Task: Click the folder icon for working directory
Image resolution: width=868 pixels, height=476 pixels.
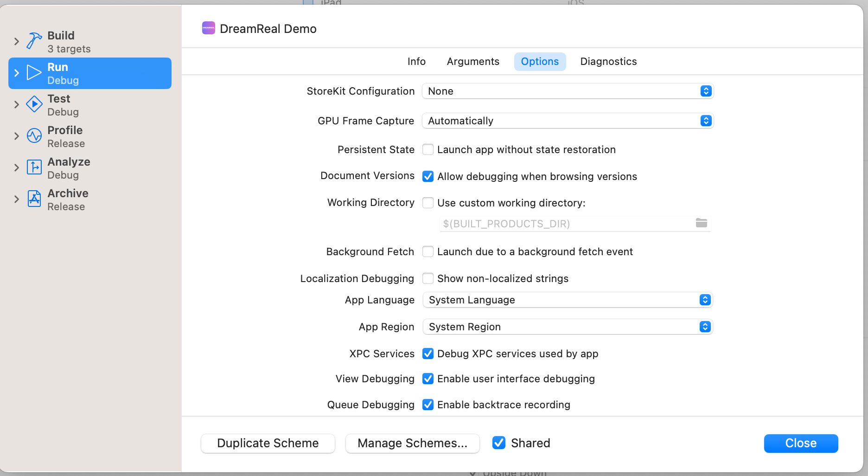Action: coord(701,223)
